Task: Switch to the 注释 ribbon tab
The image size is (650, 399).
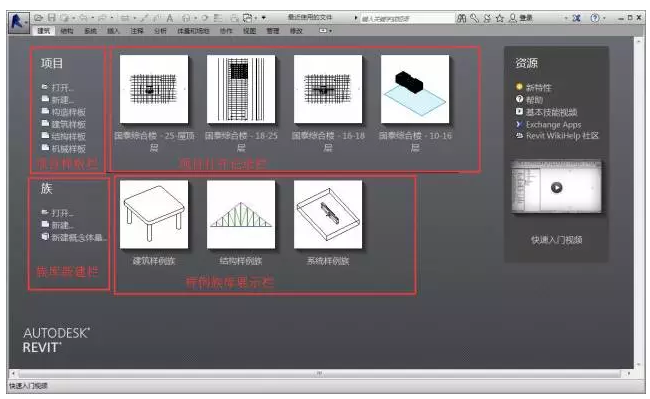Action: tap(137, 31)
